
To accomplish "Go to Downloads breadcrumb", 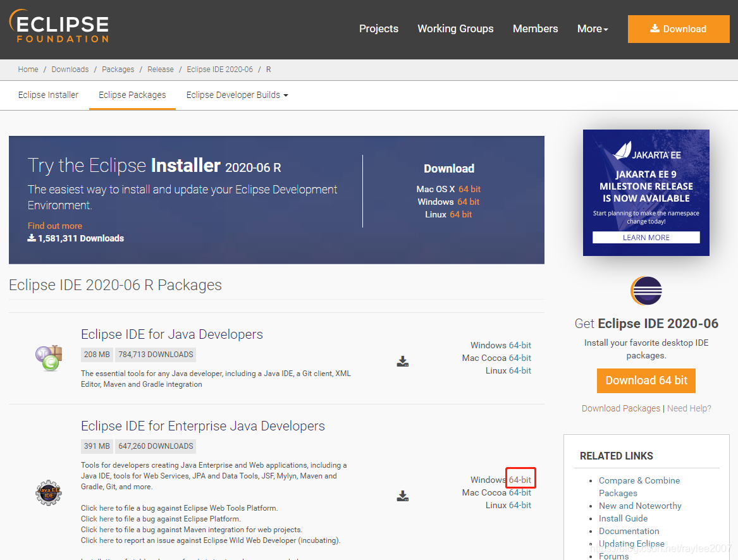I will coord(70,69).
